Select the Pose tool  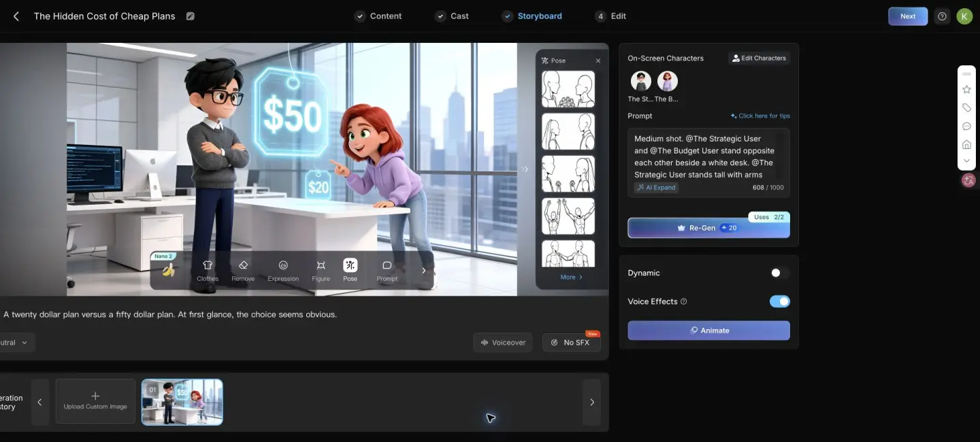pos(350,270)
